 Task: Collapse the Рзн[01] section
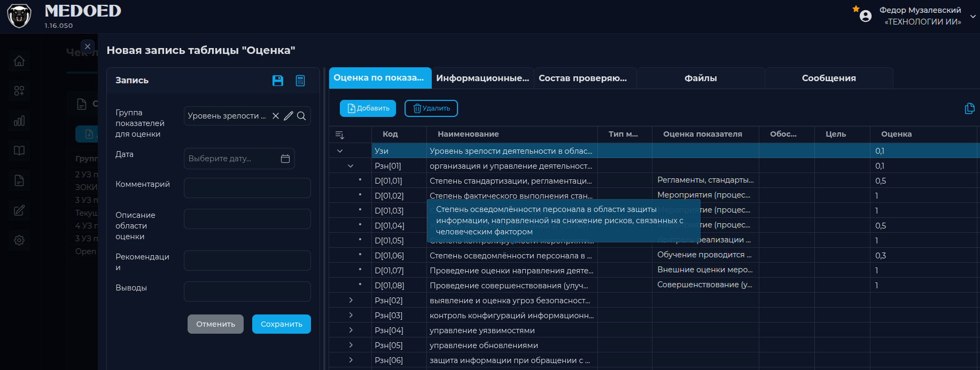tap(351, 166)
